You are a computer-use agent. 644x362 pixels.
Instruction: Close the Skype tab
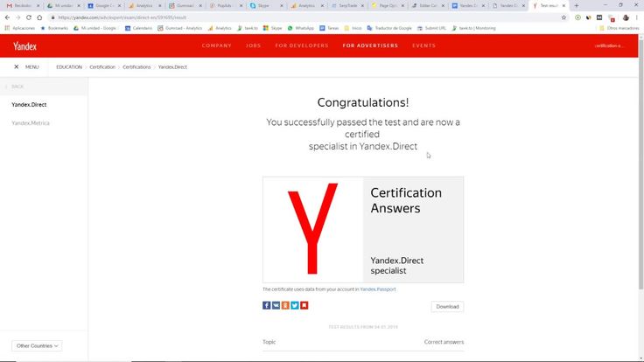(x=282, y=6)
